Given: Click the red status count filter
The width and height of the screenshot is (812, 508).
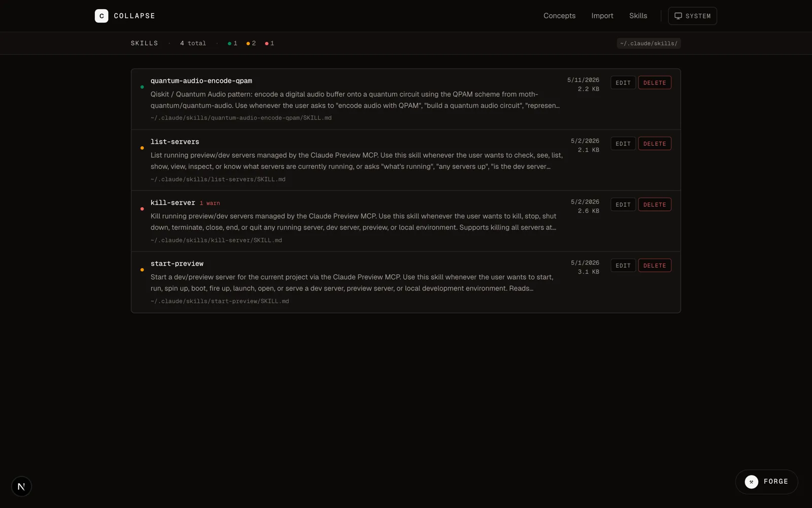Looking at the screenshot, I should pyautogui.click(x=269, y=43).
